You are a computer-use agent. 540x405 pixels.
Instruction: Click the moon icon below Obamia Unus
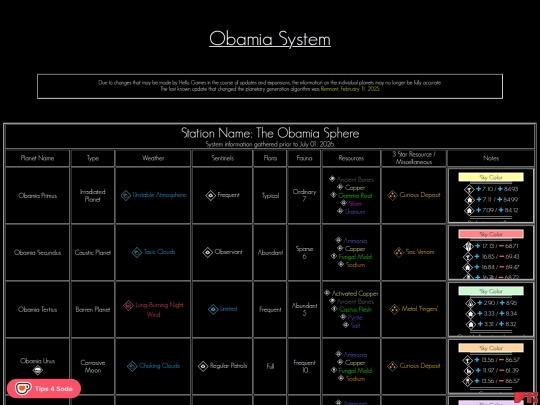pos(38,371)
